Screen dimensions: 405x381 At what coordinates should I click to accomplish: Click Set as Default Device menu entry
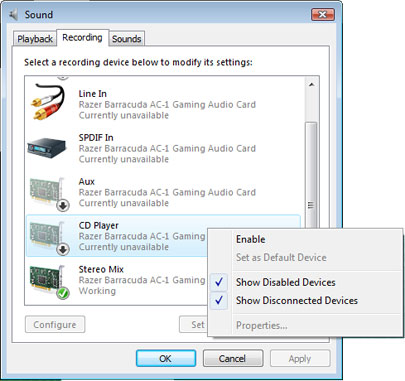click(281, 257)
